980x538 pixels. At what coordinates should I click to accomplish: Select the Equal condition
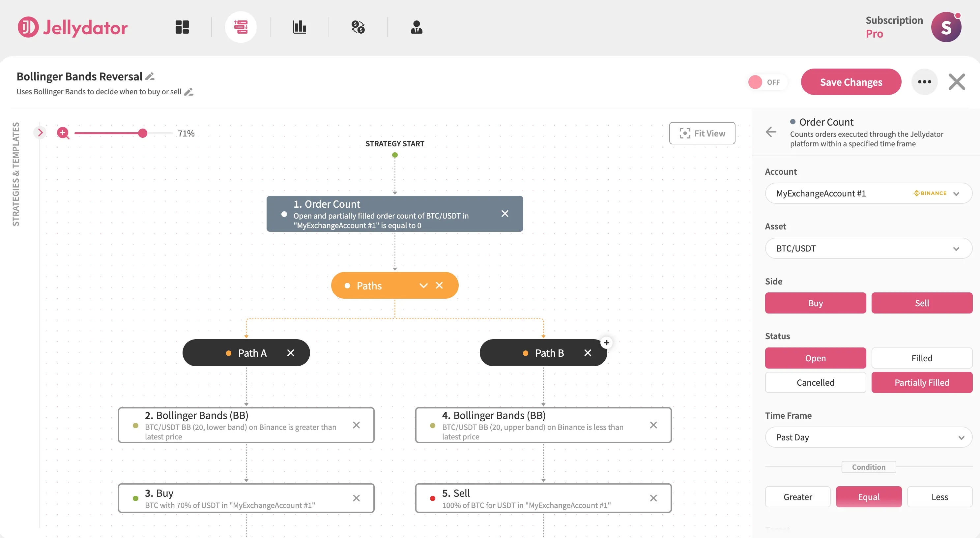(x=869, y=497)
